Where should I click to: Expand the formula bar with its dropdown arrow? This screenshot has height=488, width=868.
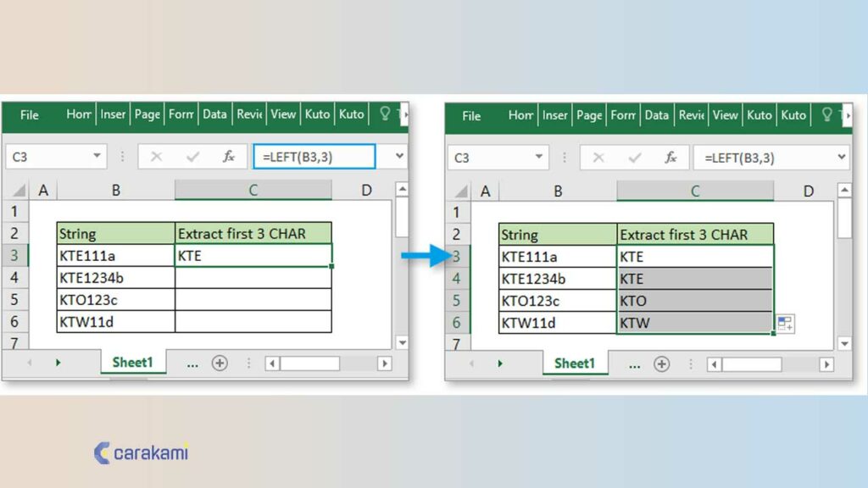(x=398, y=157)
